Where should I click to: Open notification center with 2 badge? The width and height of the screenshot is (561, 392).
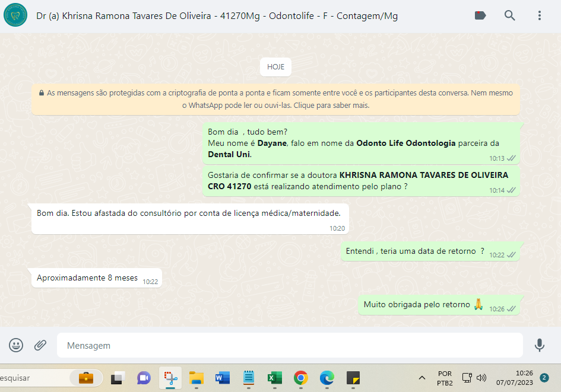pos(544,378)
